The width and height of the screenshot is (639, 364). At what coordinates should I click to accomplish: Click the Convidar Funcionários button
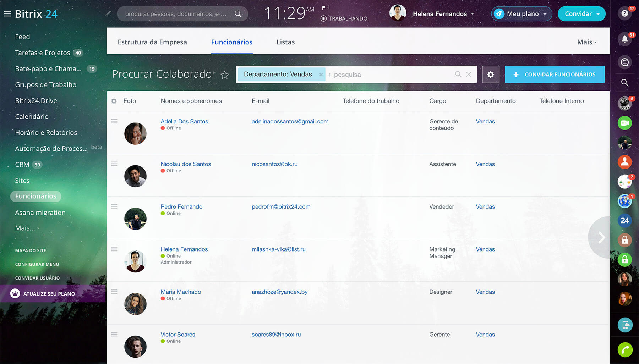click(x=555, y=75)
